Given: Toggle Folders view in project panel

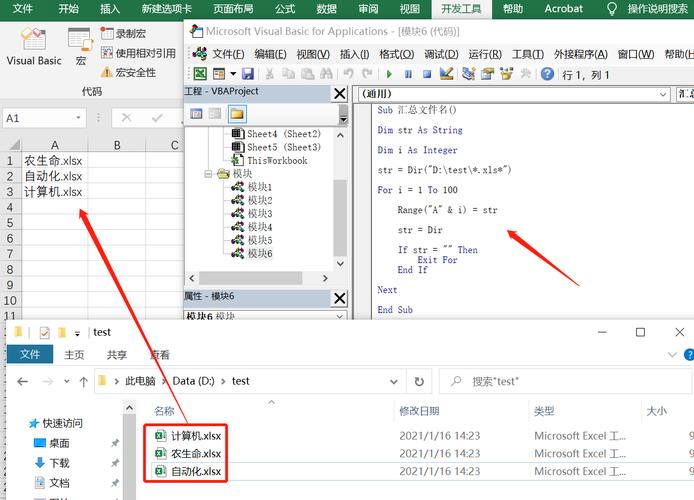Looking at the screenshot, I should tap(237, 114).
